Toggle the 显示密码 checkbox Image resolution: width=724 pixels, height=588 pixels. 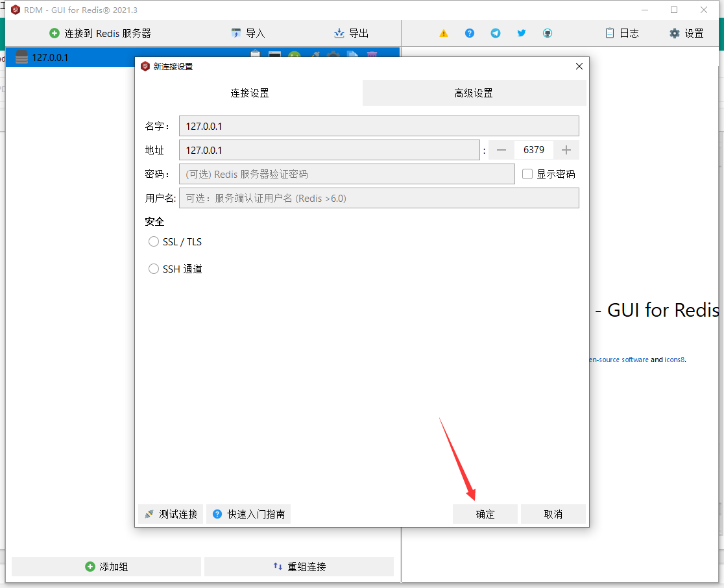point(527,174)
